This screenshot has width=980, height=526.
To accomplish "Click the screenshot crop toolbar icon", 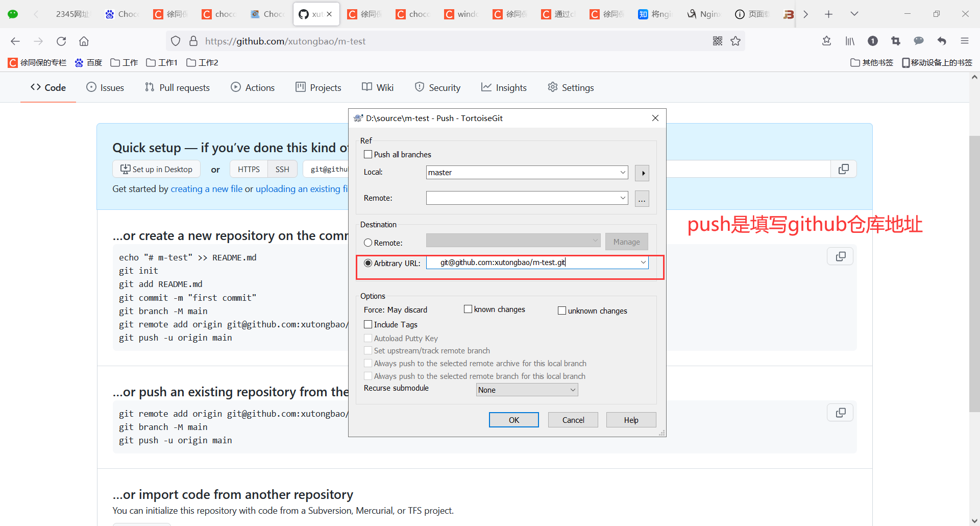I will (x=896, y=41).
